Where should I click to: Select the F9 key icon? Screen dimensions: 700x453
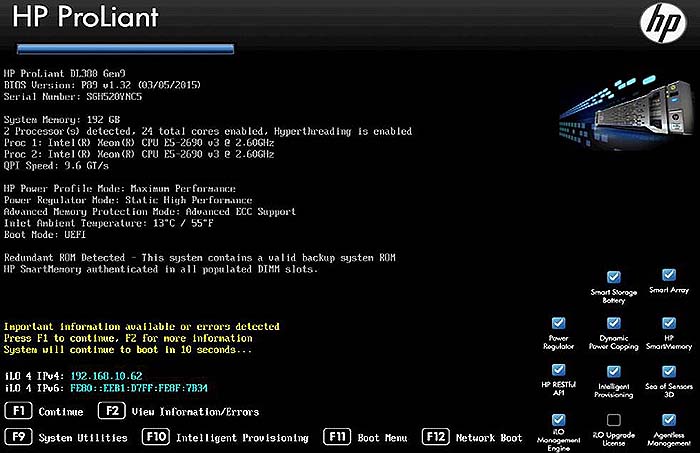pyautogui.click(x=18, y=436)
